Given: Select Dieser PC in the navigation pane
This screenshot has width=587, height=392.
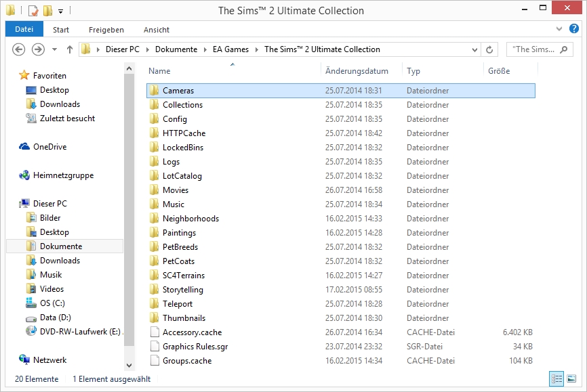Looking at the screenshot, I should coord(49,204).
